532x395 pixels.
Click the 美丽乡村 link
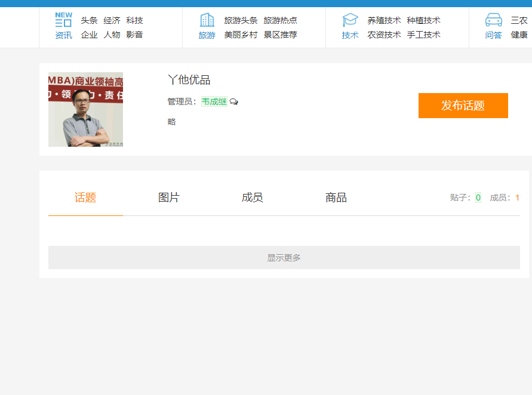(x=241, y=35)
